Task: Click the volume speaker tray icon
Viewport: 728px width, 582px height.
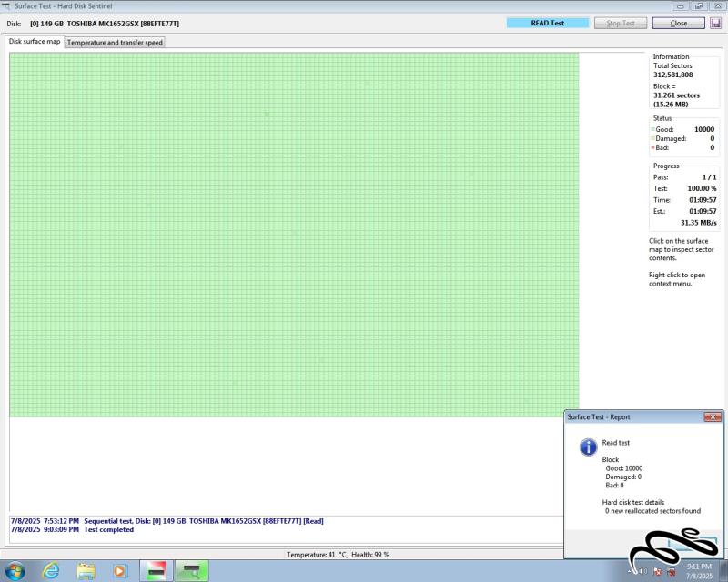Action: [644, 571]
